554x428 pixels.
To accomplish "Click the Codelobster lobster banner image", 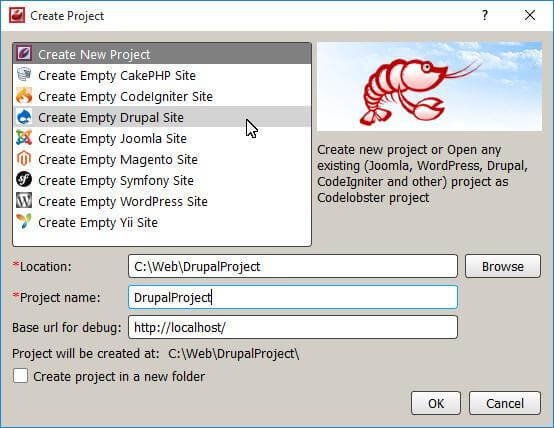I will pyautogui.click(x=430, y=86).
